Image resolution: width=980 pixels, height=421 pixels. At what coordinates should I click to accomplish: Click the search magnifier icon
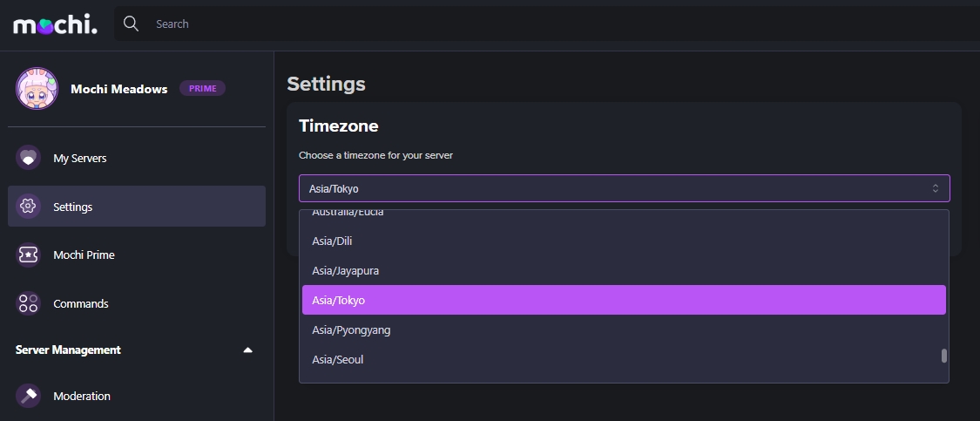[132, 24]
